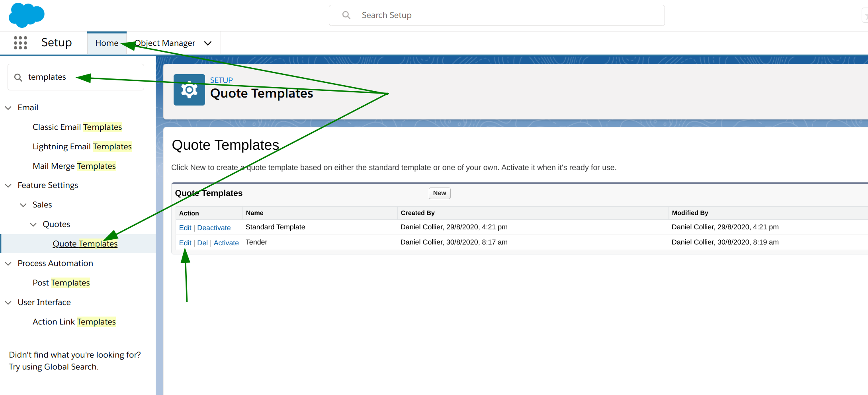The height and width of the screenshot is (395, 868).
Task: Click the Quote Templates gear icon
Action: coord(189,90)
